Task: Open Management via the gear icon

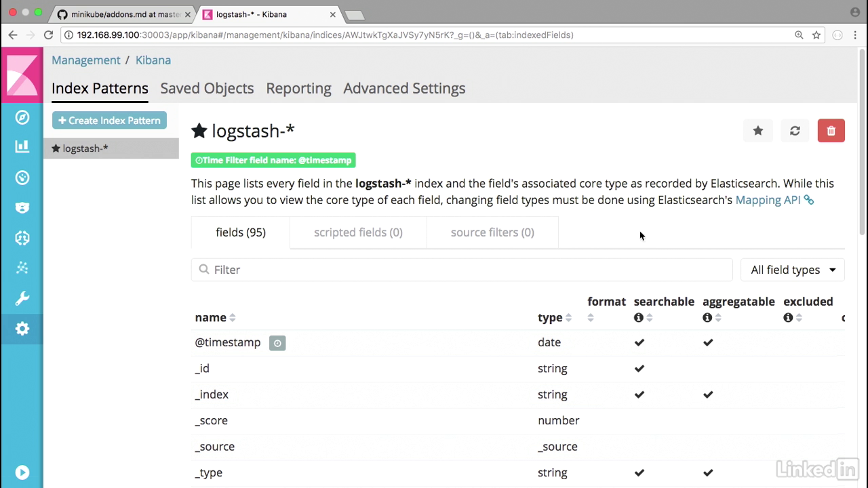Action: click(22, 329)
